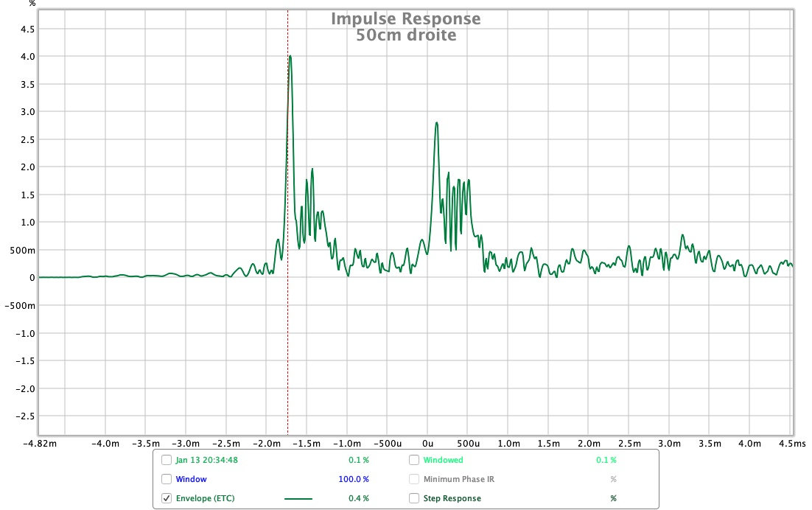Viewport: 812px width, 510px height.
Task: Click the Jan 13 20:34:48 legend label
Action: pyautogui.click(x=206, y=460)
